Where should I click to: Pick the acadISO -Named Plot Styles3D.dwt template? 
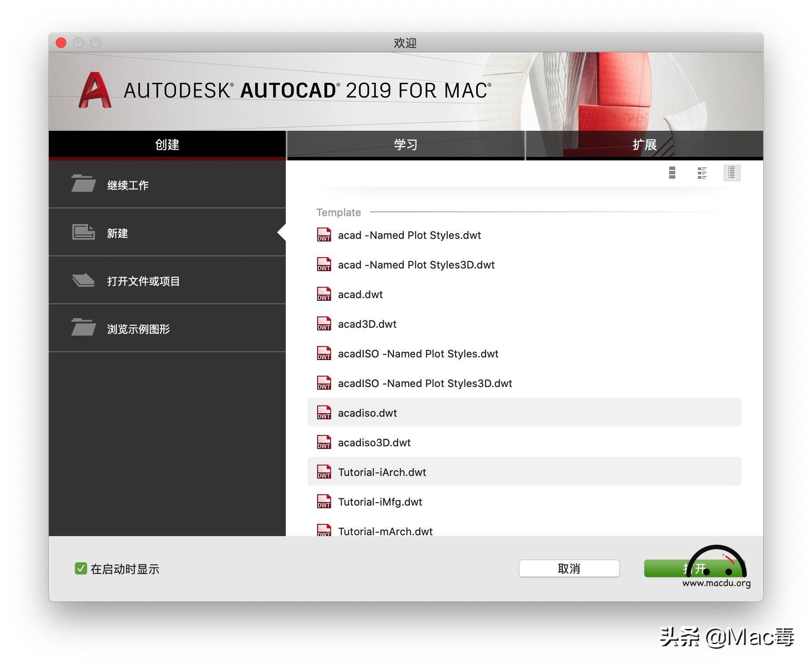[425, 384]
